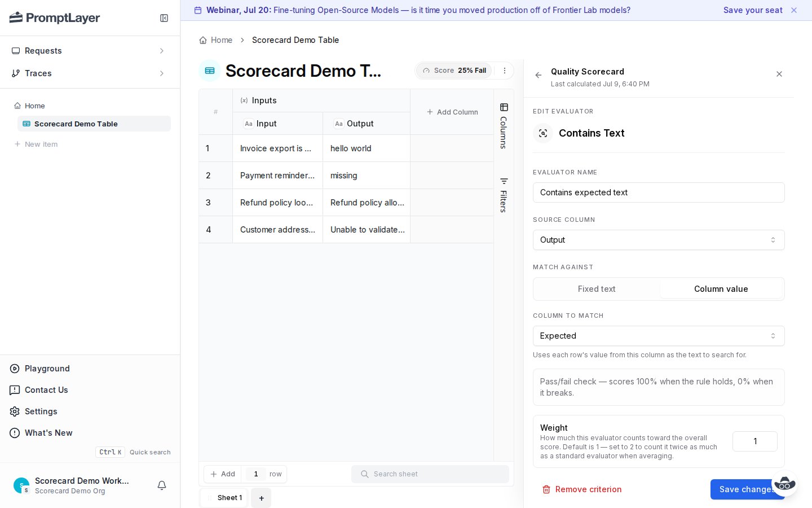Open Contact Us
This screenshot has width=812, height=508.
[x=46, y=390]
